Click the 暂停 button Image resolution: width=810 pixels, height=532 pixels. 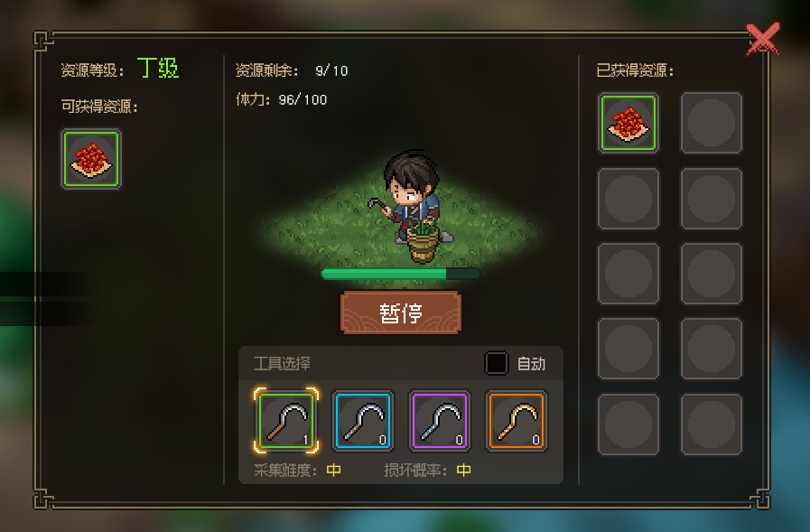(x=401, y=313)
